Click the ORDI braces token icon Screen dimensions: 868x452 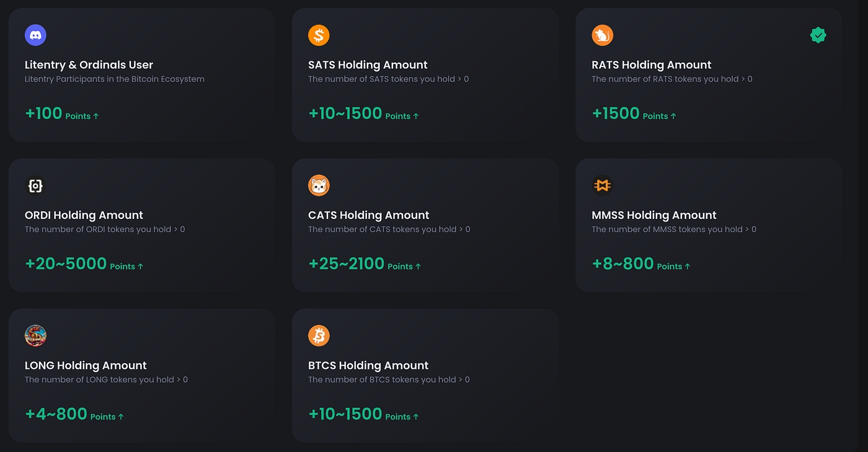35,185
